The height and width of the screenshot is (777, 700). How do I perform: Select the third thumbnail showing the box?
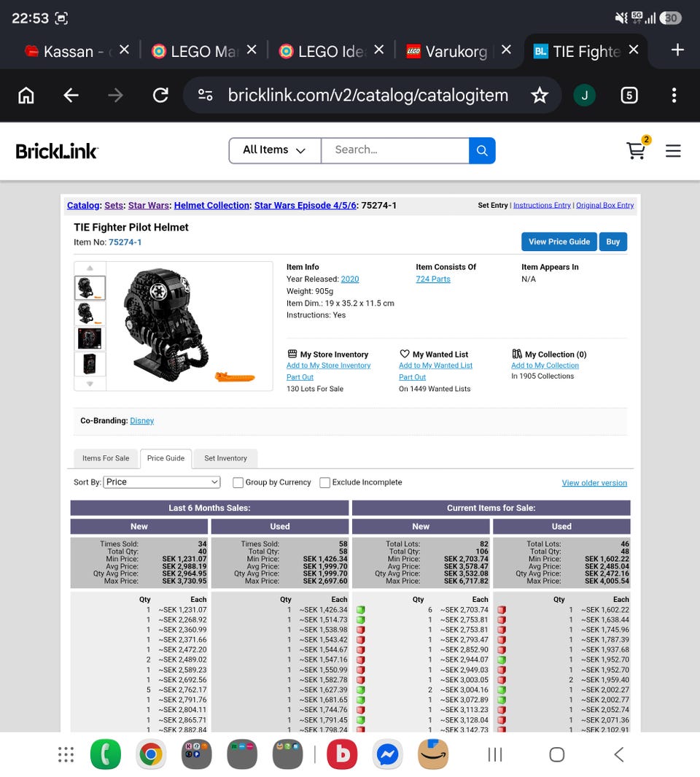pos(90,339)
